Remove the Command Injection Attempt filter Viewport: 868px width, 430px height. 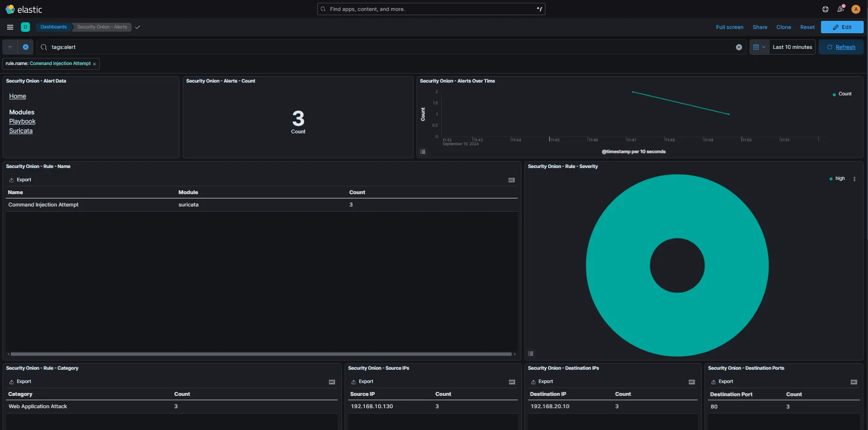click(x=95, y=64)
